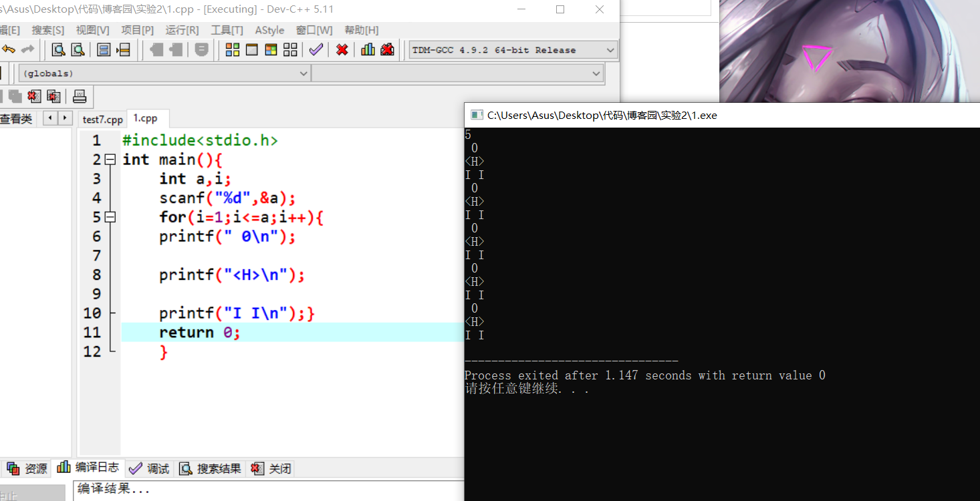
Task: Open the 视图[V] menu
Action: click(93, 30)
